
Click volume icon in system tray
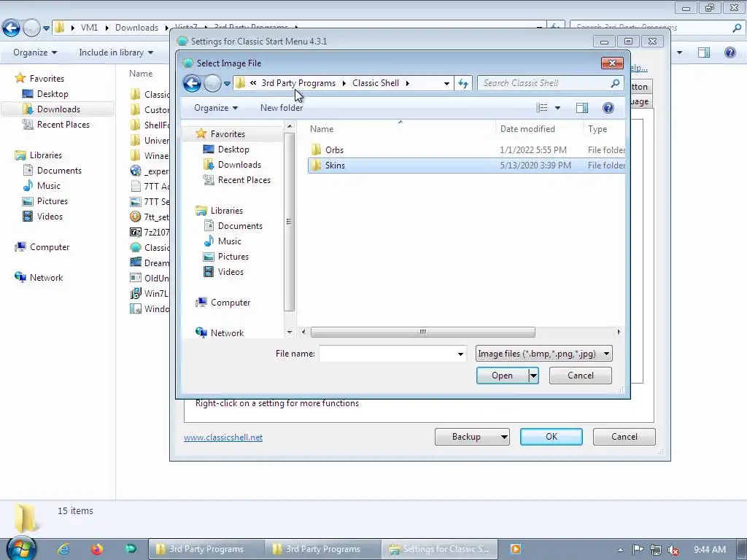tap(673, 550)
